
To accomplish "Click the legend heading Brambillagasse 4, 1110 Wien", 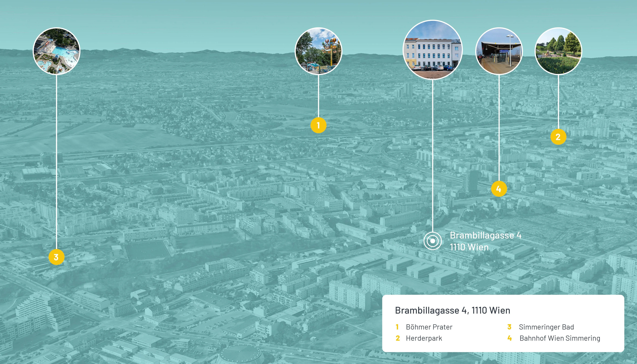I will tap(453, 310).
